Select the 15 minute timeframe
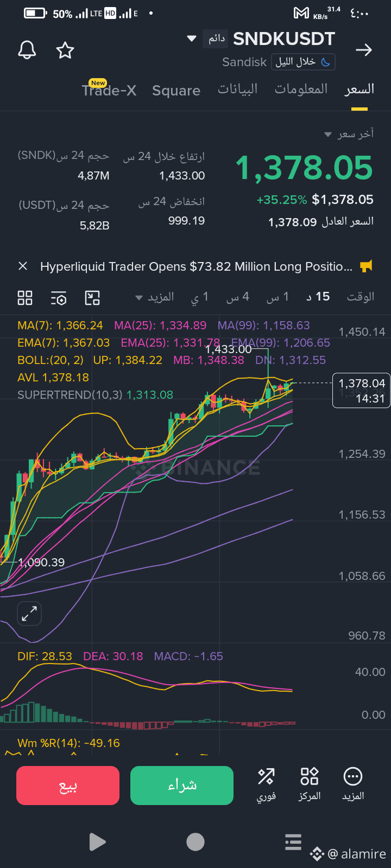Image resolution: width=391 pixels, height=868 pixels. (318, 297)
